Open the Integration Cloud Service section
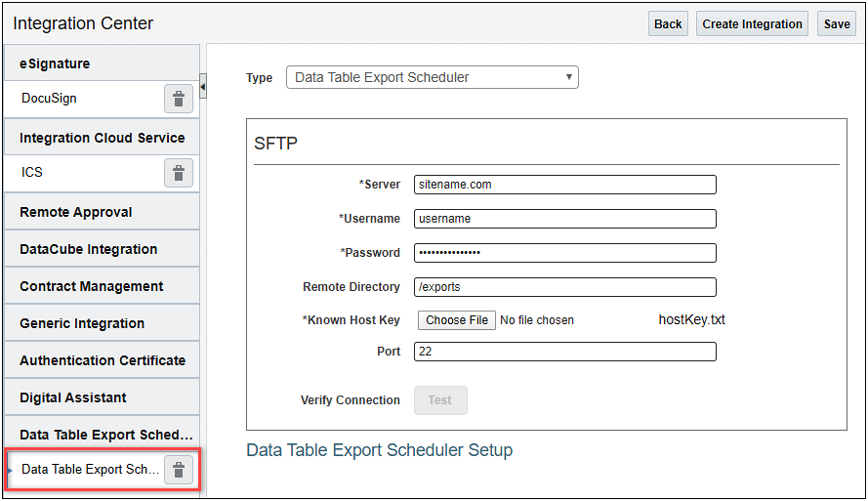 [x=102, y=138]
